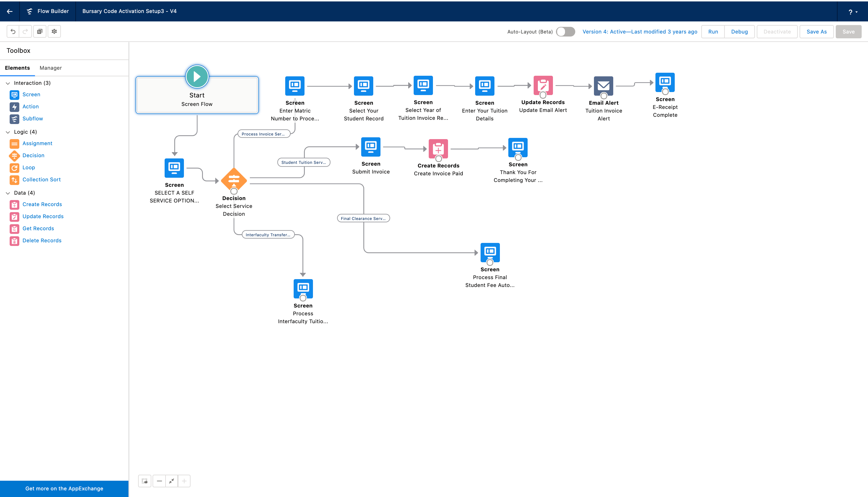This screenshot has width=868, height=497.
Task: Open flow settings gear icon
Action: click(x=54, y=31)
